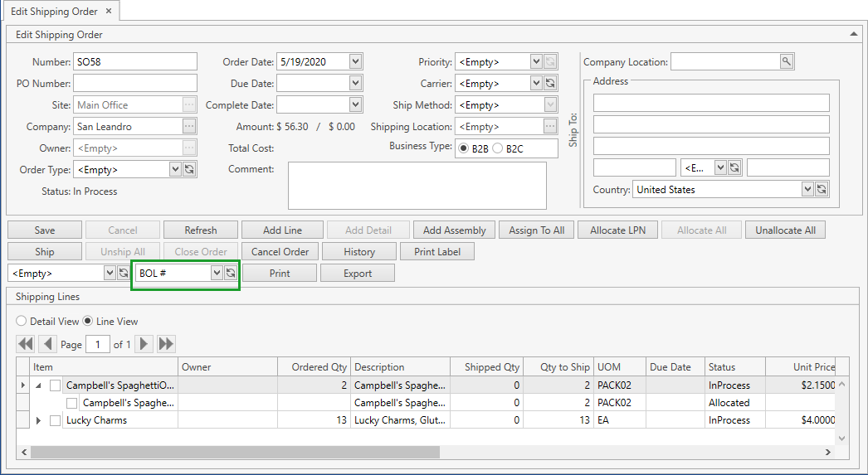Open the BOL # report dropdown

coord(217,273)
